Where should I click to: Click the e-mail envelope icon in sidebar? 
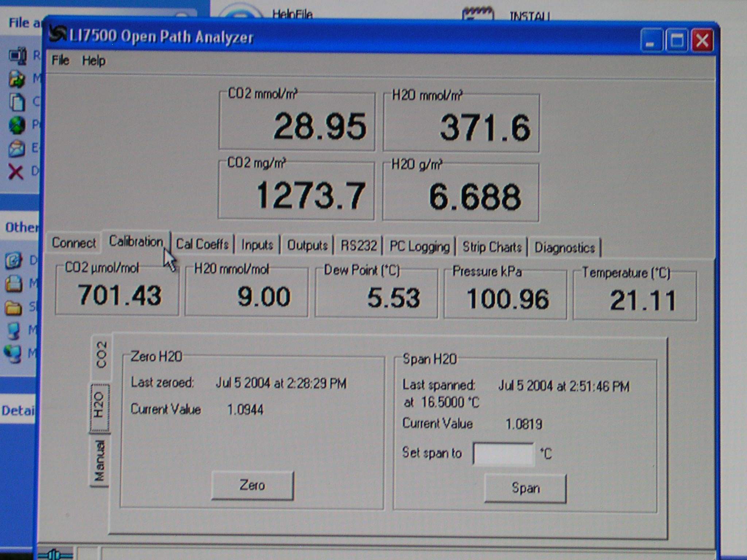coord(17,148)
